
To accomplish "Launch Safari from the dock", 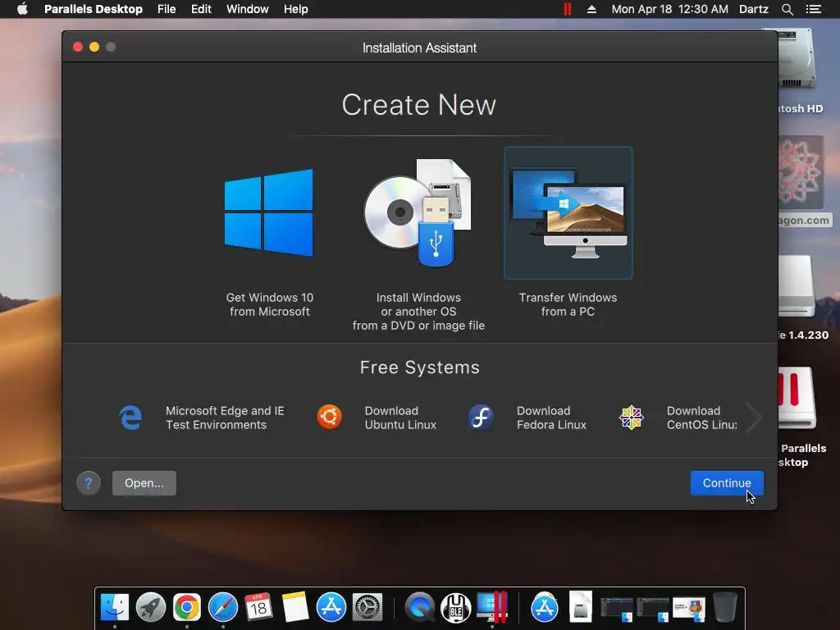I will (x=223, y=607).
